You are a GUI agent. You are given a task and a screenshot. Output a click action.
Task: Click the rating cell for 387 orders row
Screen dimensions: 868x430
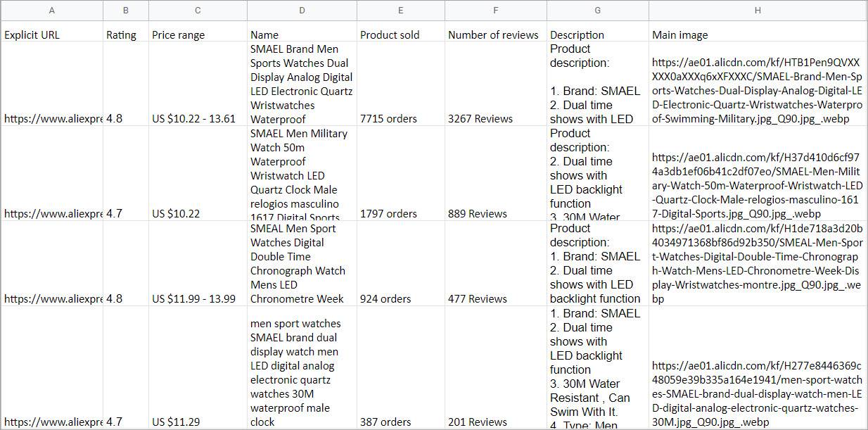(x=126, y=367)
